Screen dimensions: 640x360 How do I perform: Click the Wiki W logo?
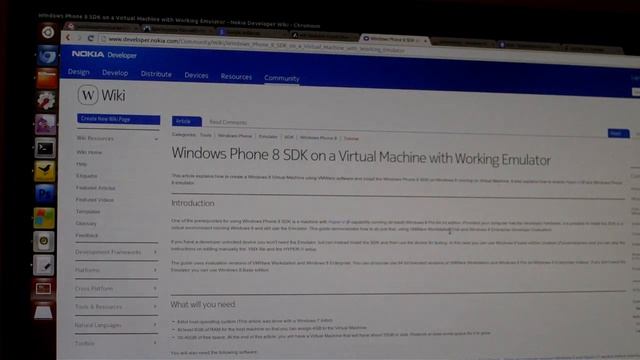pyautogui.click(x=88, y=95)
